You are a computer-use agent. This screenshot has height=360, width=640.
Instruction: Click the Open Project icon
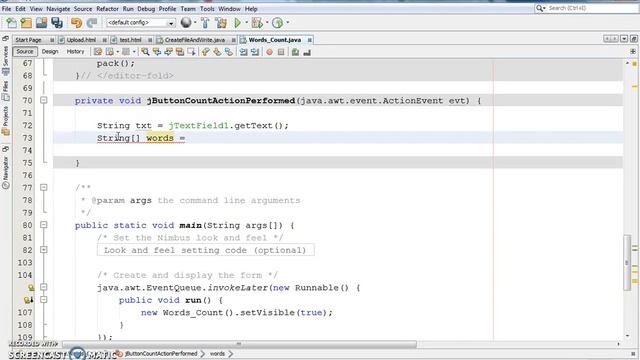[41, 23]
